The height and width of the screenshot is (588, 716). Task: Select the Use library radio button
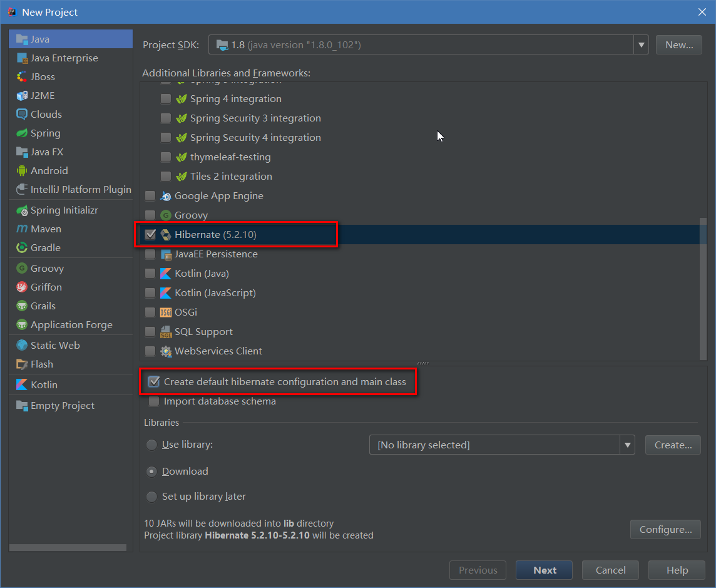(151, 445)
